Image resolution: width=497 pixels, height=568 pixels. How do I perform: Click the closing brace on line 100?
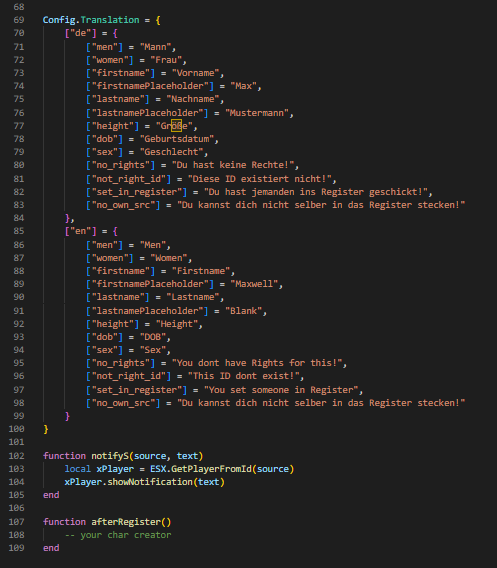[46, 429]
